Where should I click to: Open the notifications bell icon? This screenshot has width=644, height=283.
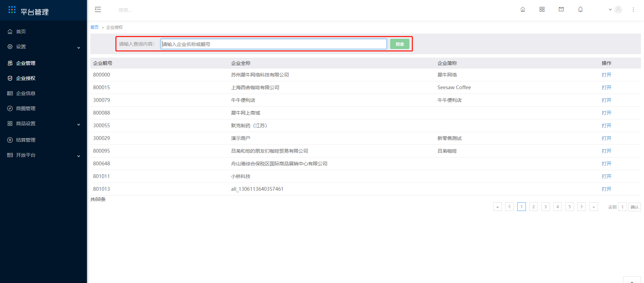click(580, 10)
